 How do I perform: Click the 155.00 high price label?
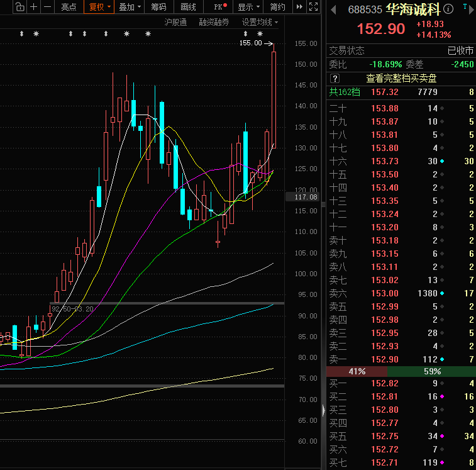point(250,43)
